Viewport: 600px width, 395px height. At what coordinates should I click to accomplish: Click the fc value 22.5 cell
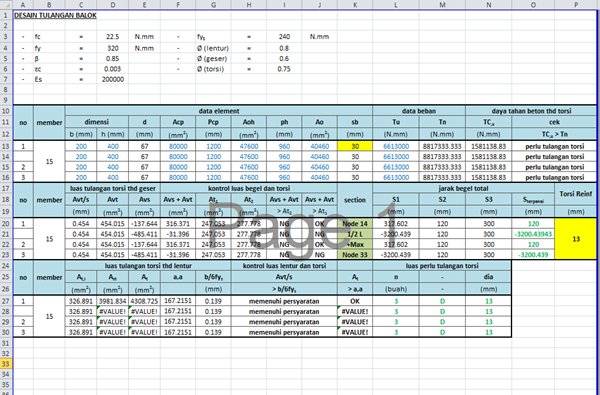[x=112, y=37]
